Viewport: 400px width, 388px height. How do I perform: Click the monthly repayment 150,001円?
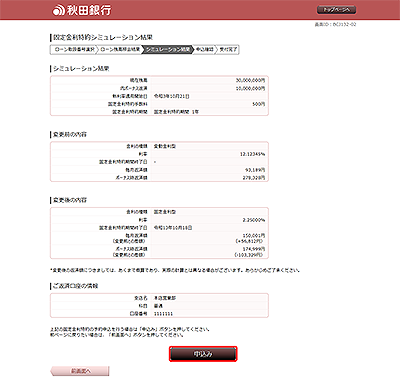coord(254,235)
